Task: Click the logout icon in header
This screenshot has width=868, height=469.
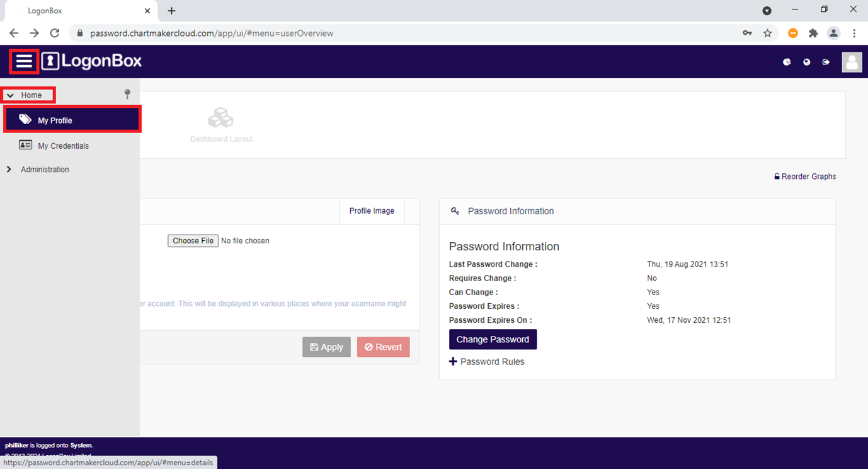Action: 826,62
